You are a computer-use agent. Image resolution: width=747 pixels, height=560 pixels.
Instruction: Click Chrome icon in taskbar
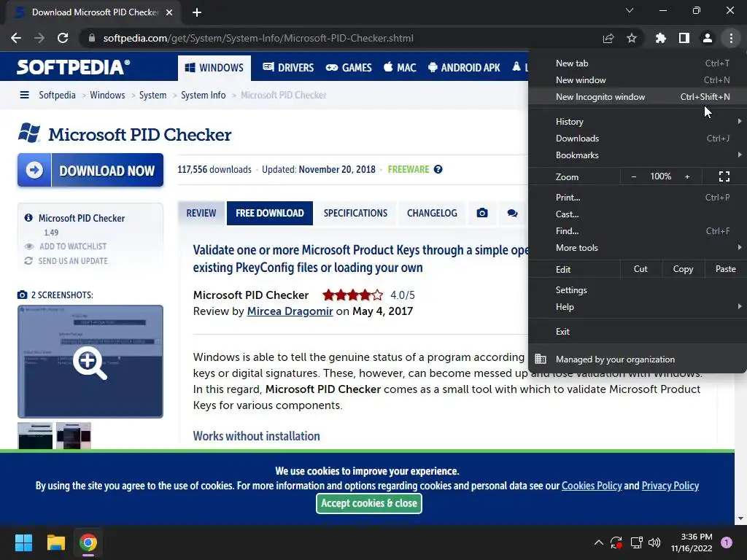pos(88,542)
